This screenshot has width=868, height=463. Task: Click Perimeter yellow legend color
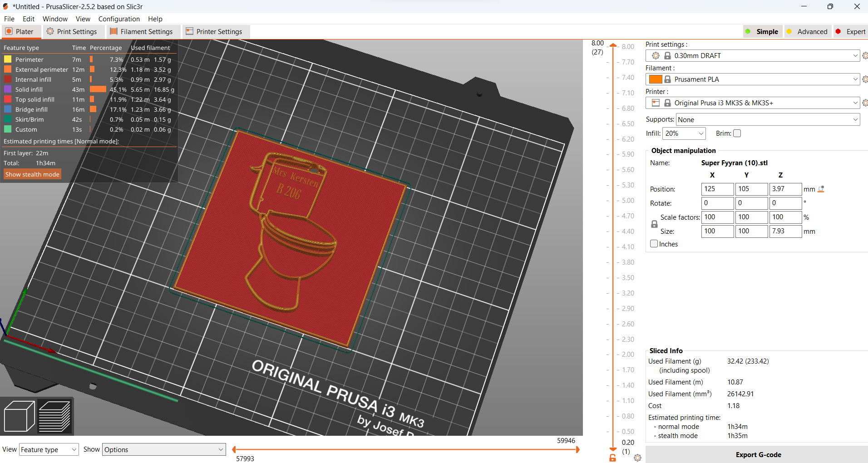click(8, 59)
